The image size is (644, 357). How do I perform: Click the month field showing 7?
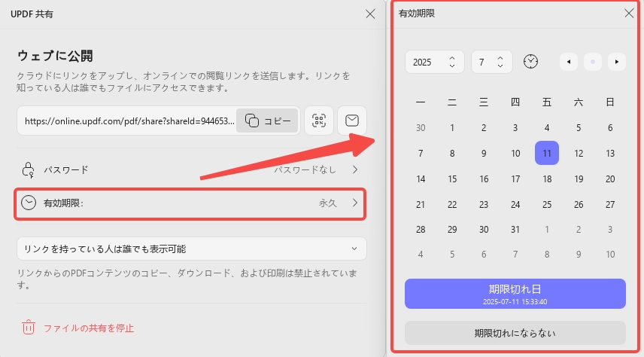coord(491,62)
